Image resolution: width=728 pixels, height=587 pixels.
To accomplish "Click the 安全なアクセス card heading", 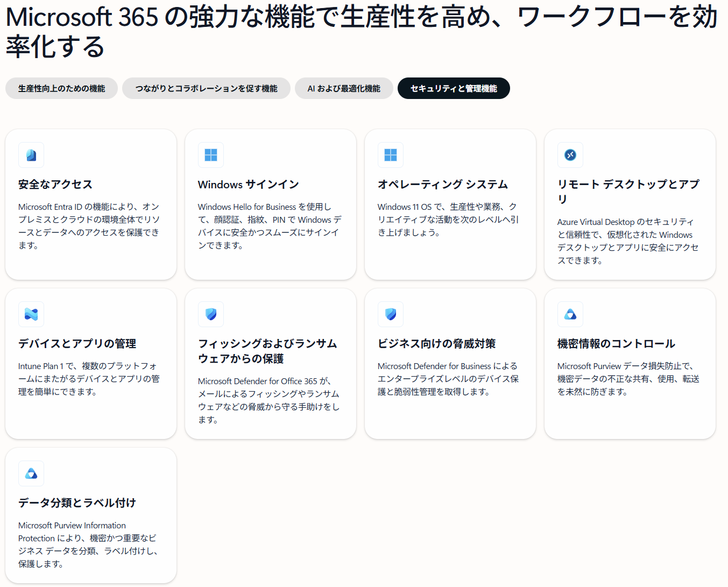I will (x=55, y=185).
